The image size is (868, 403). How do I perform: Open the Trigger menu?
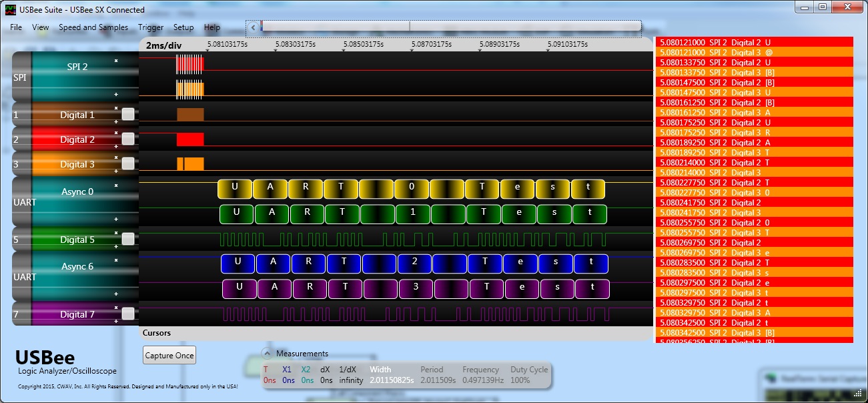point(151,27)
